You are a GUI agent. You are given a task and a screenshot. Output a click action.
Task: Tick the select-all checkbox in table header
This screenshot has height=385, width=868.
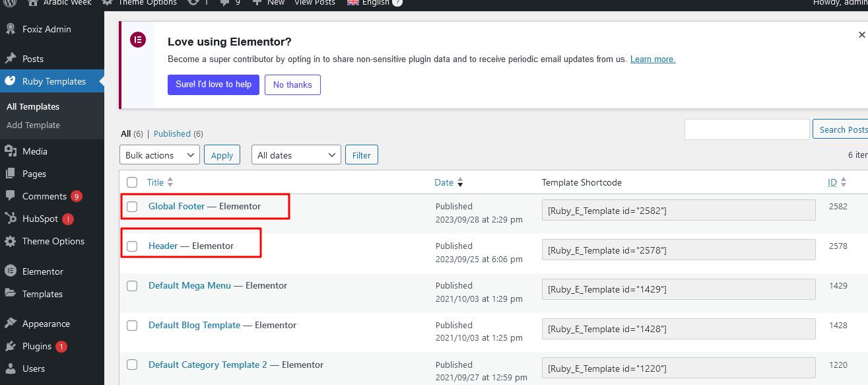coord(132,182)
